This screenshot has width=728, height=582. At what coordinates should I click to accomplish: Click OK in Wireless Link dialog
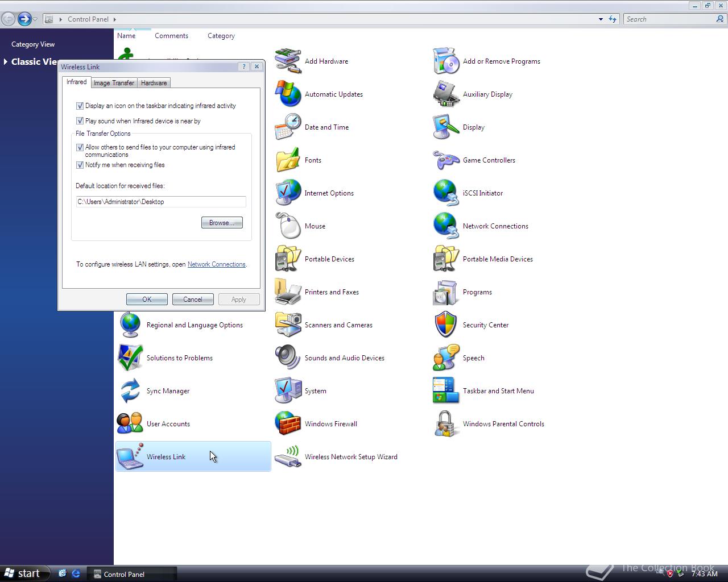[x=147, y=300]
